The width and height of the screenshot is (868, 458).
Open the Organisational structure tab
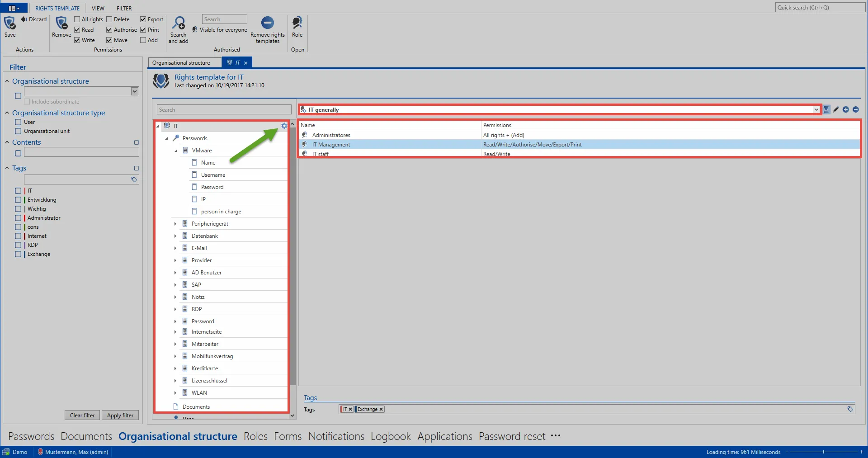click(181, 63)
